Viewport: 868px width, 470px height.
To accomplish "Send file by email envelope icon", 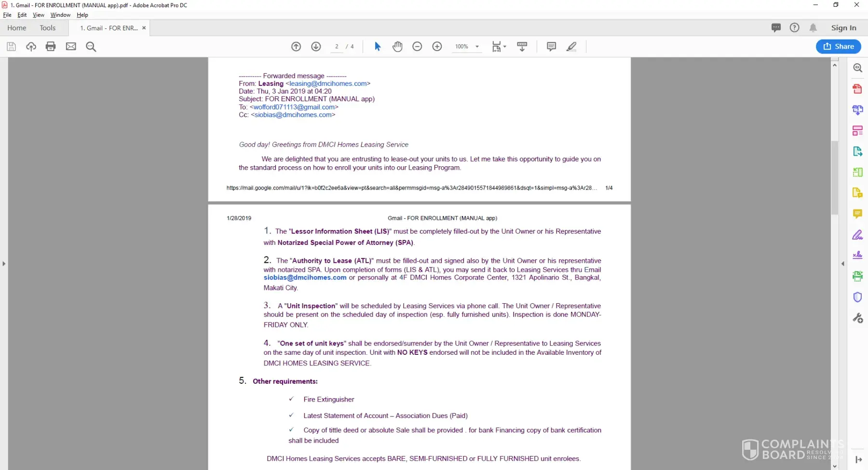I will click(71, 46).
